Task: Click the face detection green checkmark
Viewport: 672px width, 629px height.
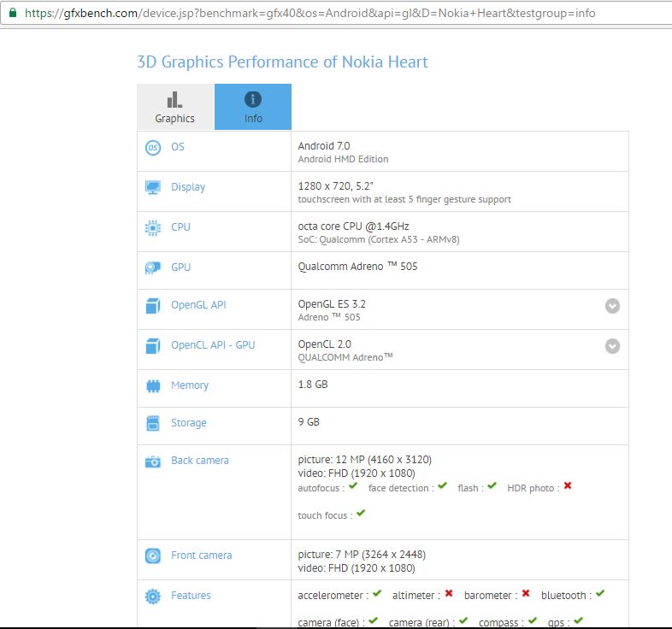Action: coord(443,486)
